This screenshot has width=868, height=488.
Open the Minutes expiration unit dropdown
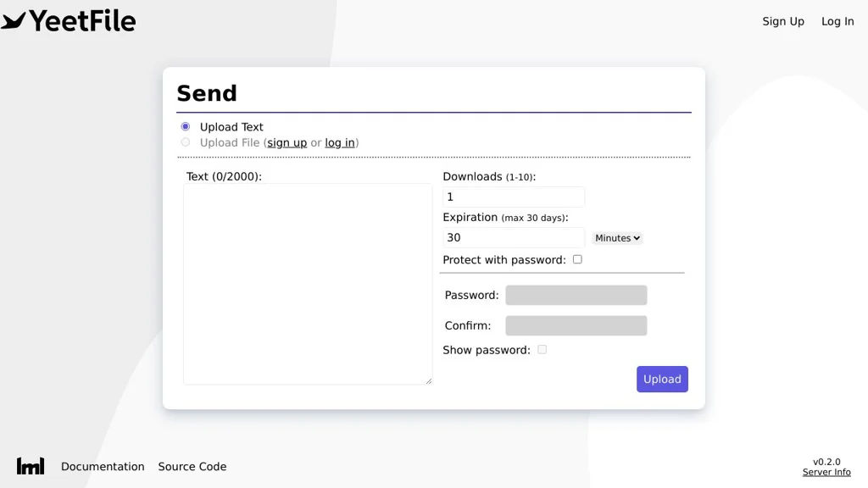tap(617, 238)
